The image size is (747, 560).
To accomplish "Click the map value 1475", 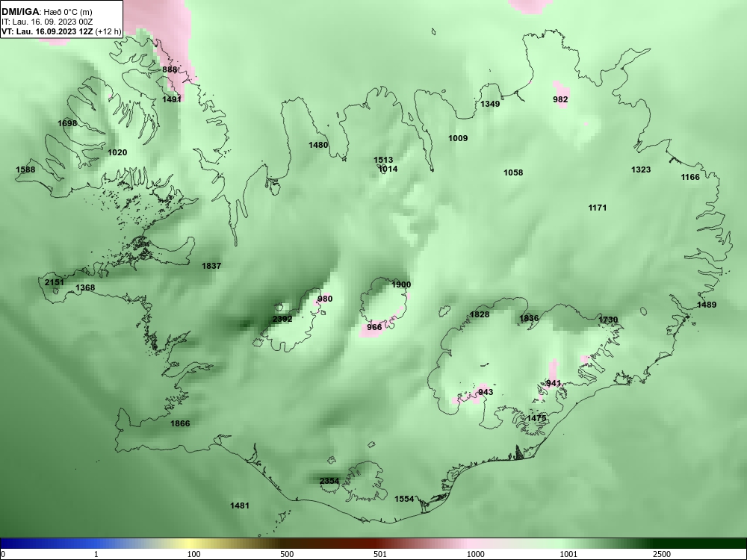I will 536,418.
